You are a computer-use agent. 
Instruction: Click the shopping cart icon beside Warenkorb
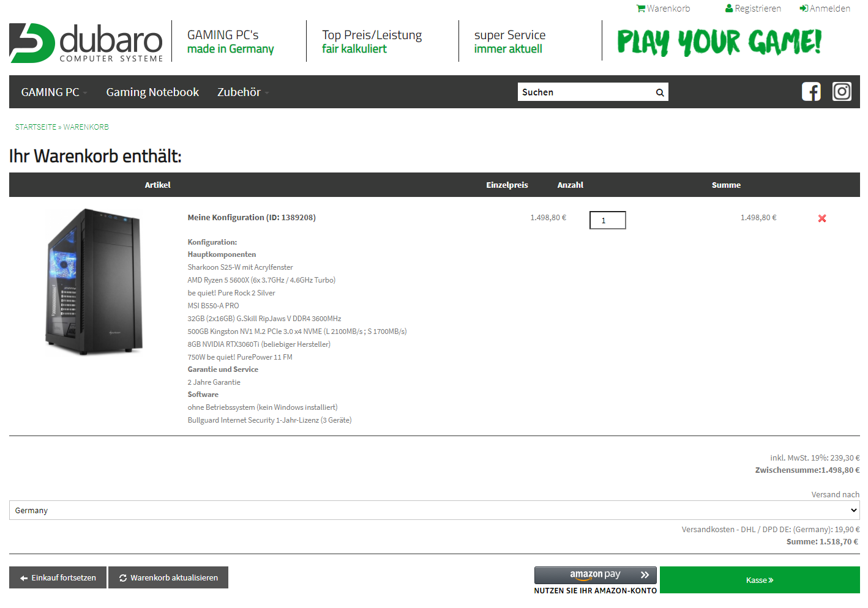click(x=640, y=9)
